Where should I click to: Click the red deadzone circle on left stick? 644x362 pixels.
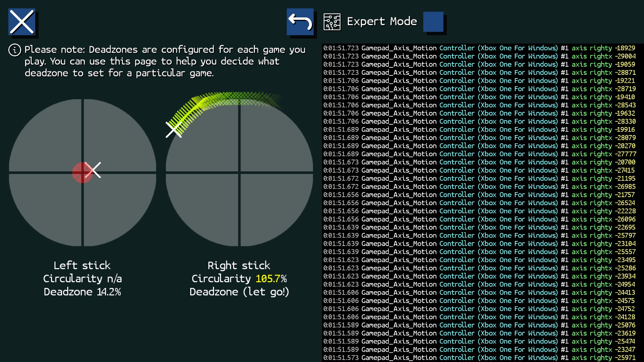[x=80, y=173]
